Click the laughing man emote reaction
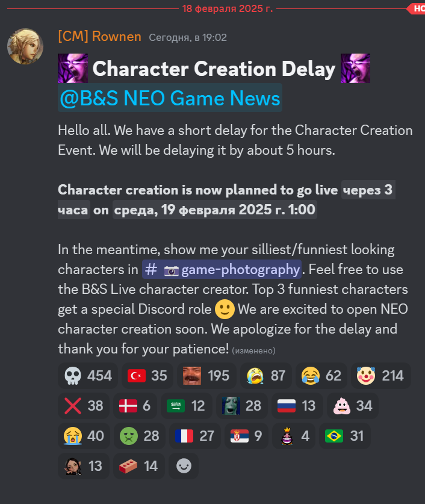The width and height of the screenshot is (425, 504). (206, 375)
